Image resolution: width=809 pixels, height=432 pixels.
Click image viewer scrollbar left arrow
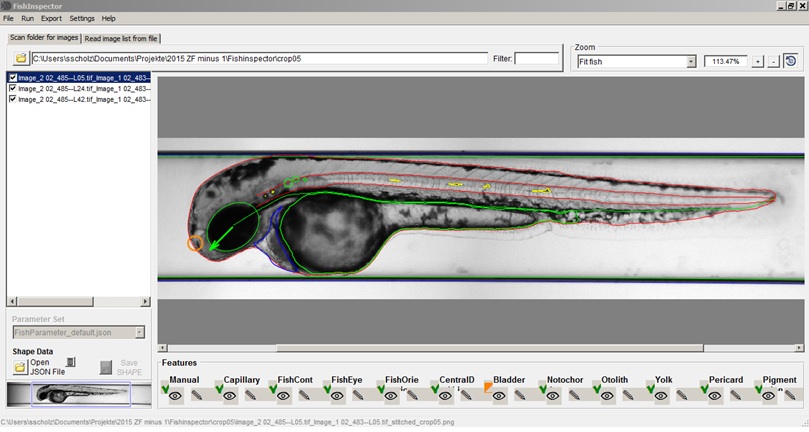(163, 348)
